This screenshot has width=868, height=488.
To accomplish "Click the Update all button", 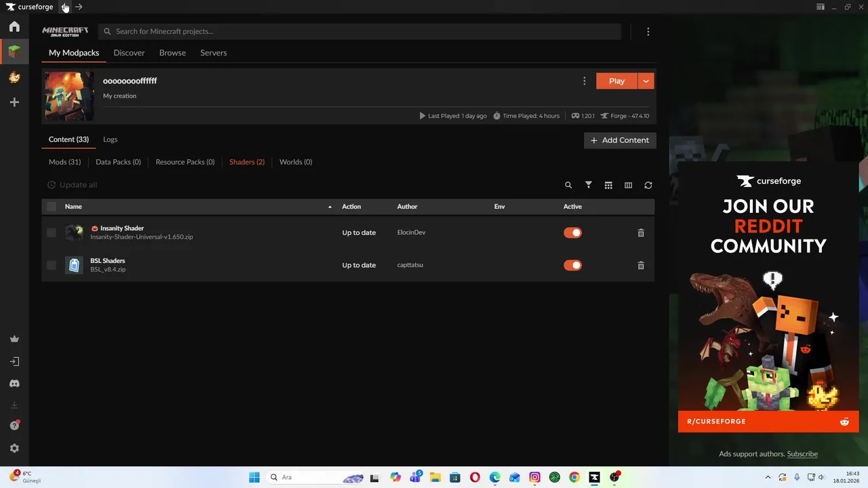I will [x=72, y=185].
